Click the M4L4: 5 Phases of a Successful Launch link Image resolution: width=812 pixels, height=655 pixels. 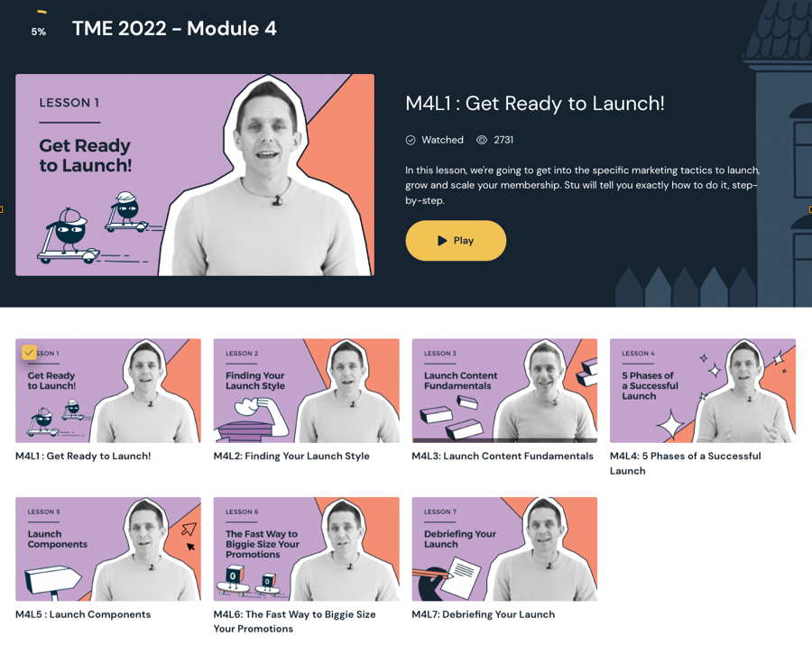coord(685,464)
